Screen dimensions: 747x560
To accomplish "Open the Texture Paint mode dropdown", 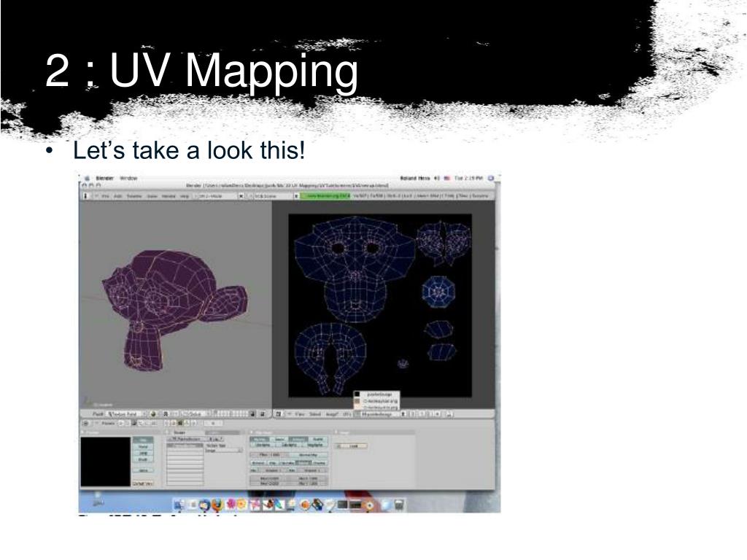I will (125, 414).
